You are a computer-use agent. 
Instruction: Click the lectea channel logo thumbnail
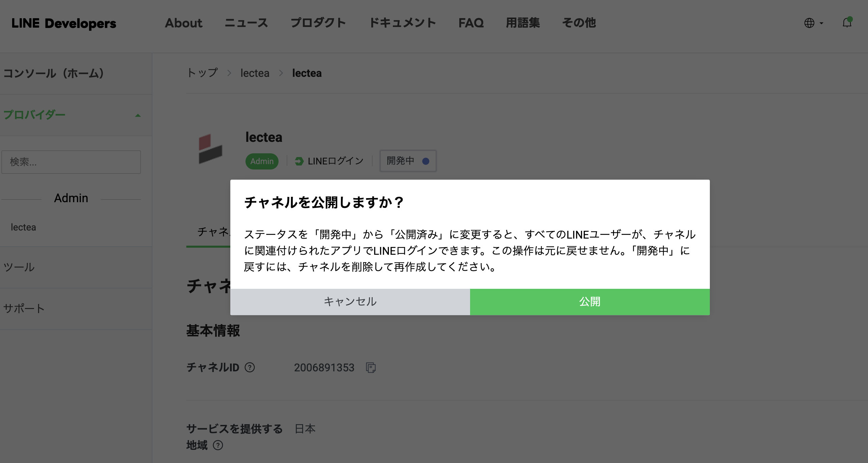211,149
